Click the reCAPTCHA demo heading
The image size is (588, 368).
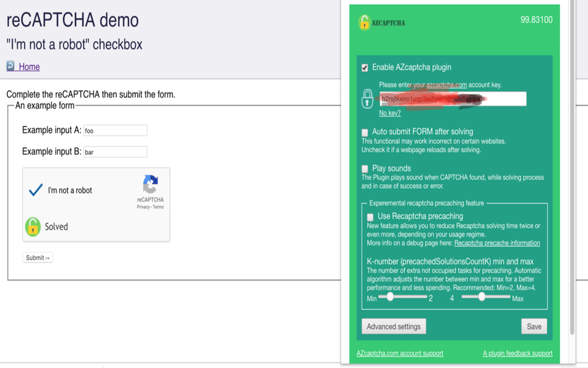click(73, 20)
